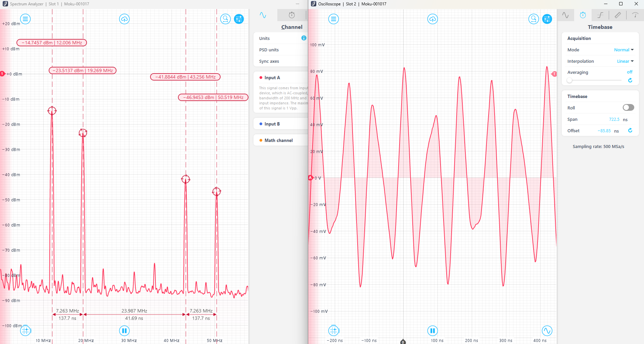Click the cloud upload icon in Spectrum Analyzer
The width and height of the screenshot is (644, 344).
pos(124,19)
